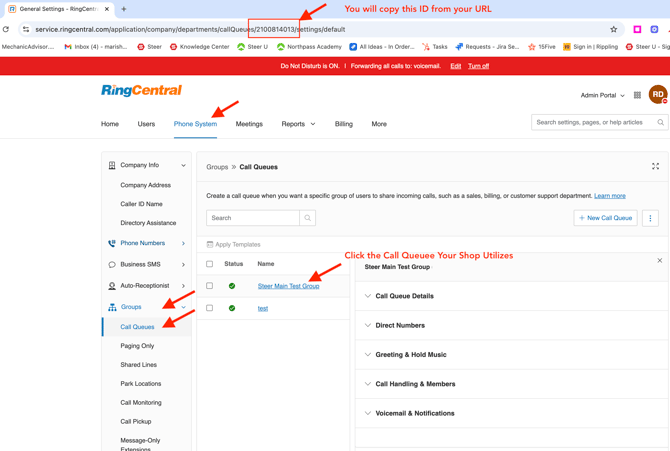Click the Auto-Receptionist person icon

pos(112,286)
